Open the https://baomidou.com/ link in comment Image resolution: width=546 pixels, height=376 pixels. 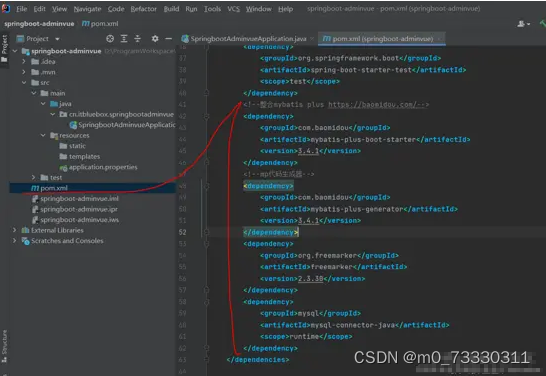(x=372, y=104)
